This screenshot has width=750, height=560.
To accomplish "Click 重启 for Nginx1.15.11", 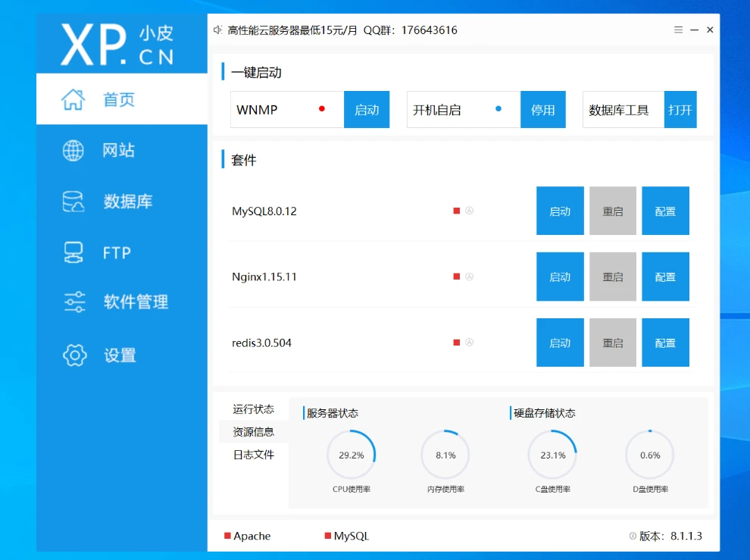I will click(613, 277).
